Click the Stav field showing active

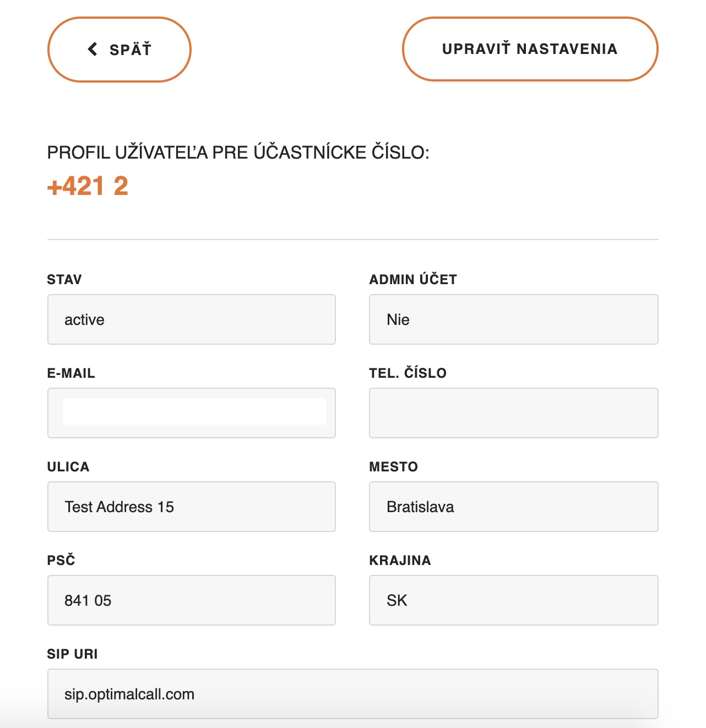191,319
